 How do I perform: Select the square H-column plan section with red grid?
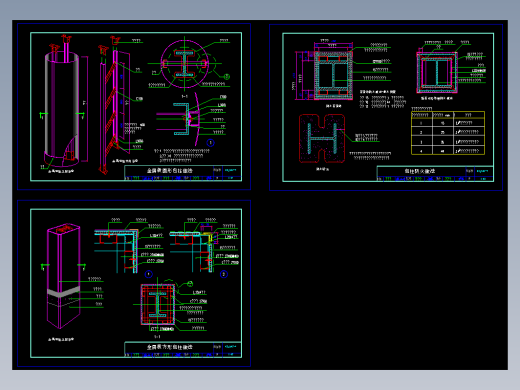pos(158,304)
